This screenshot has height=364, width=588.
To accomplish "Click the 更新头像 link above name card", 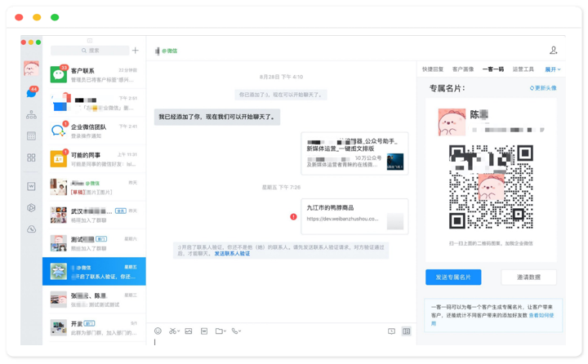I will [543, 88].
